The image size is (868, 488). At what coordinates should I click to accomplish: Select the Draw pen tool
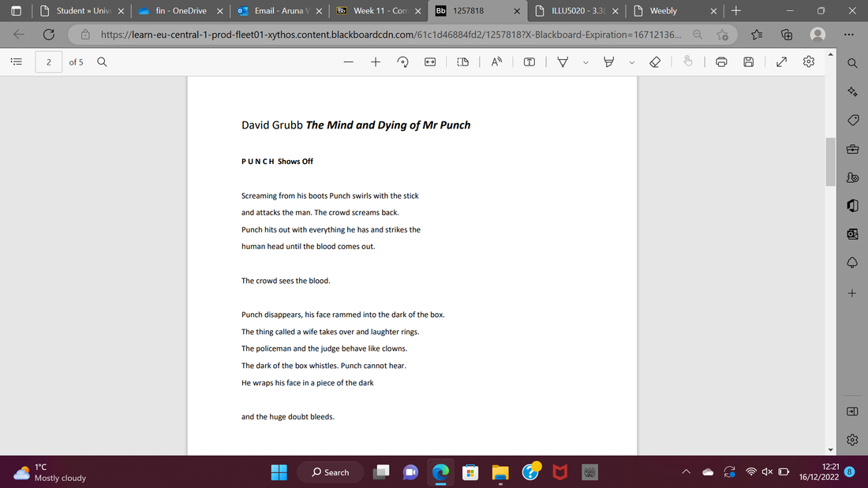click(x=563, y=62)
